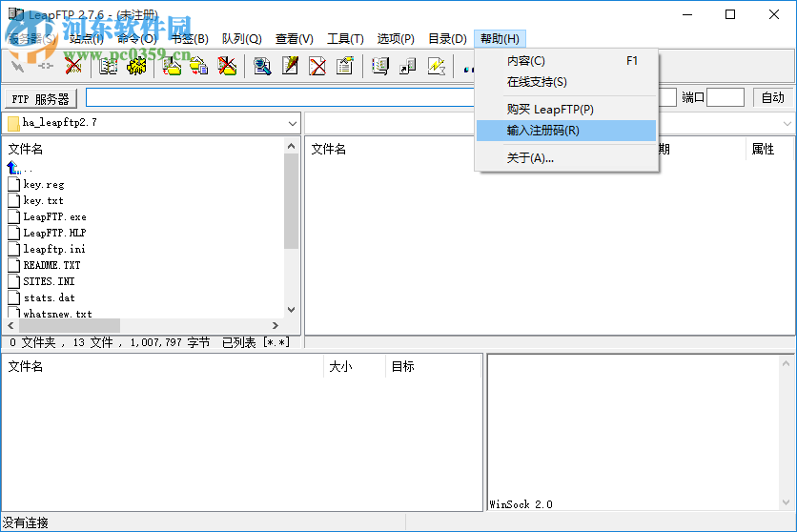Open the 选项(P) menu
The height and width of the screenshot is (532, 797).
click(396, 39)
